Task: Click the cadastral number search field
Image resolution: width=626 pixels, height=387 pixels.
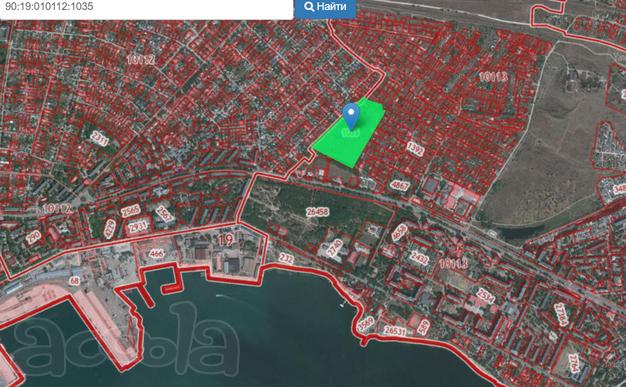Action: [147, 8]
